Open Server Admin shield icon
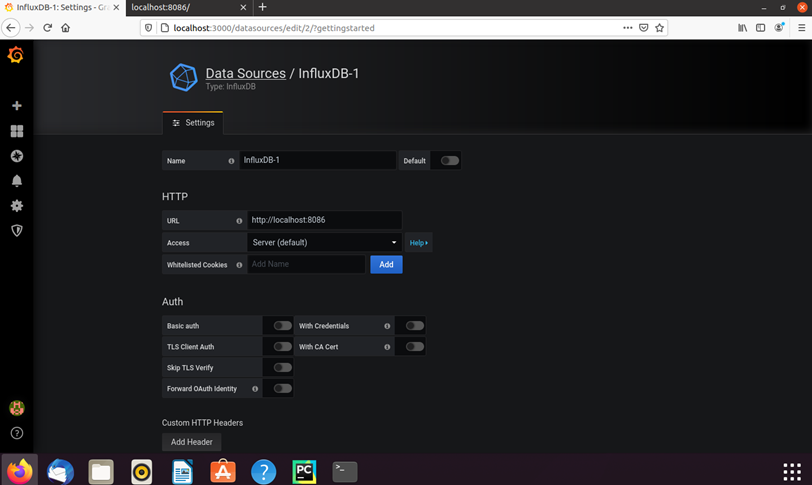This screenshot has height=485, width=812. (x=17, y=230)
